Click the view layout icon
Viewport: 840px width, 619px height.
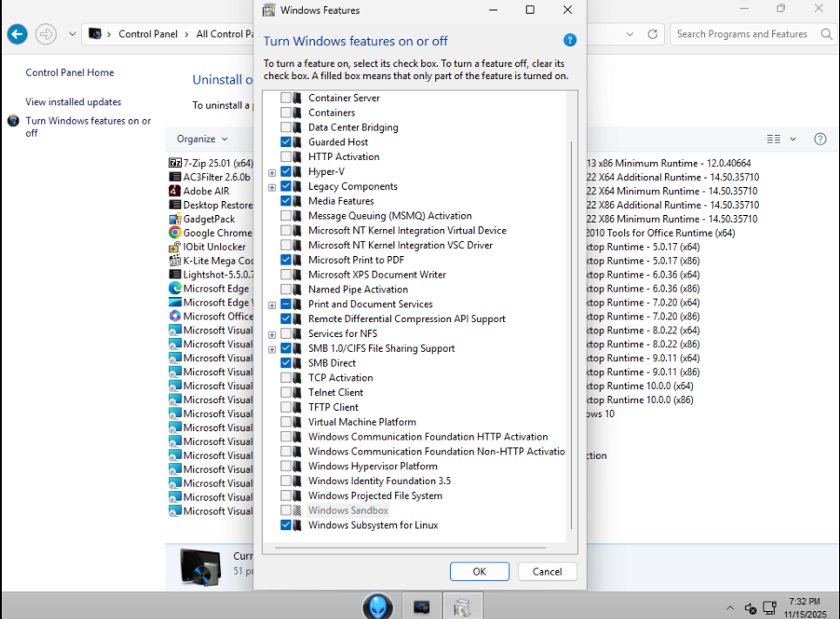pos(773,139)
